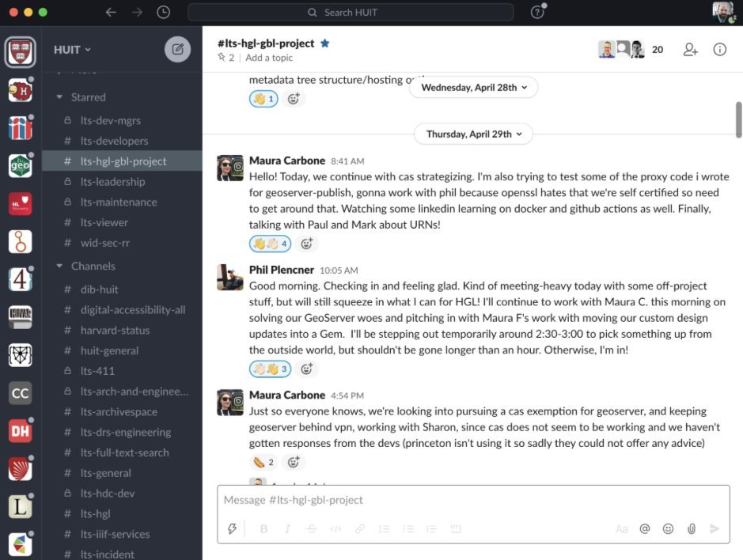Click the #lts-hgl-gbl-project channel title

(265, 44)
